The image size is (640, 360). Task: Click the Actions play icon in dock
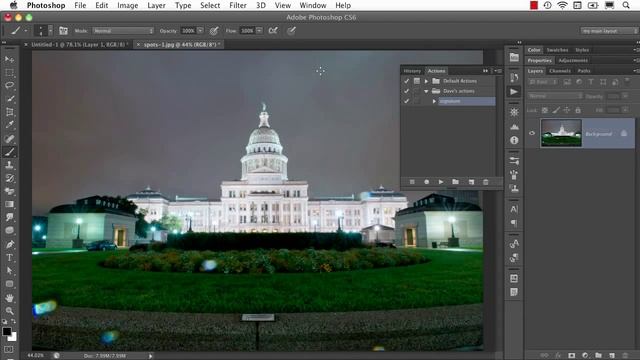[514, 91]
